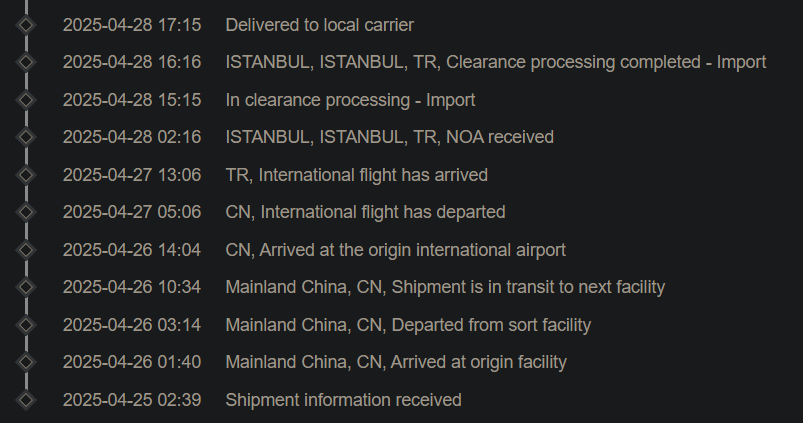Viewport: 803px width, 423px height.
Task: Click the diamond marker beside Delivered to local carrier
Action: (x=26, y=25)
